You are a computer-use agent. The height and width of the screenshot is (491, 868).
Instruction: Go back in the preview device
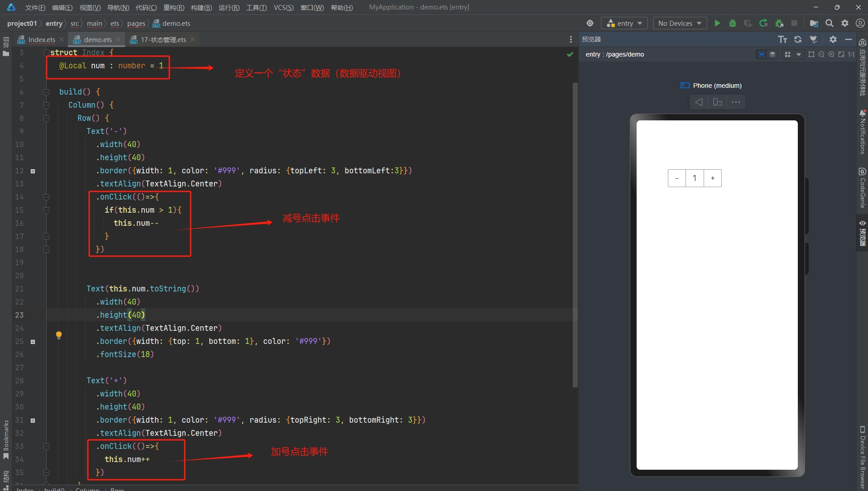click(699, 102)
